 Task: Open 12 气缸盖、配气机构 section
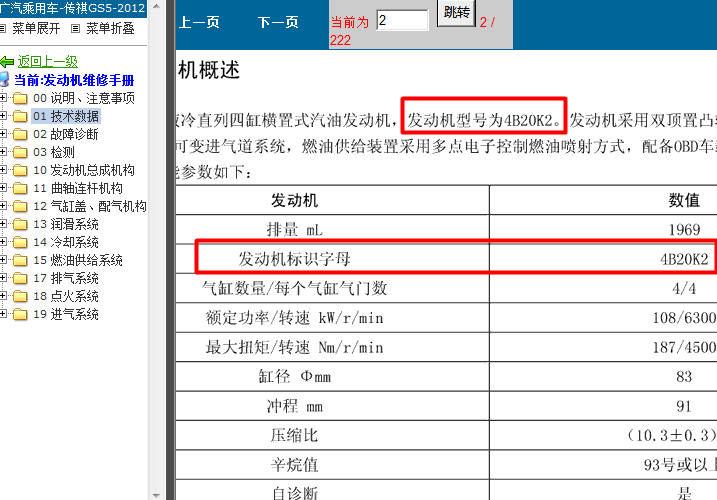(x=90, y=206)
